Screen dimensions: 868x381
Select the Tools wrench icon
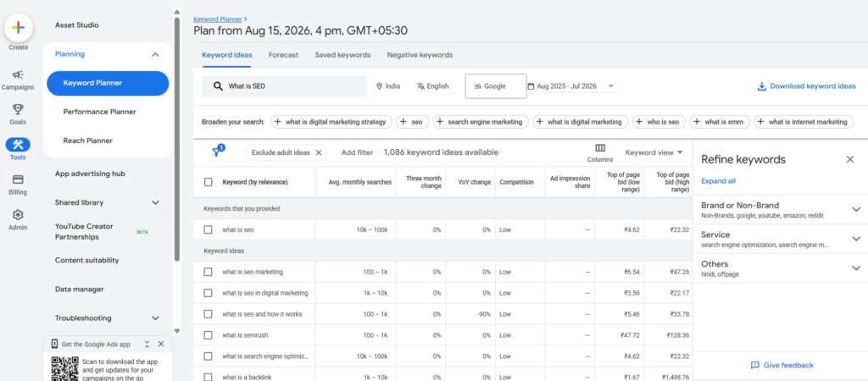click(18, 145)
